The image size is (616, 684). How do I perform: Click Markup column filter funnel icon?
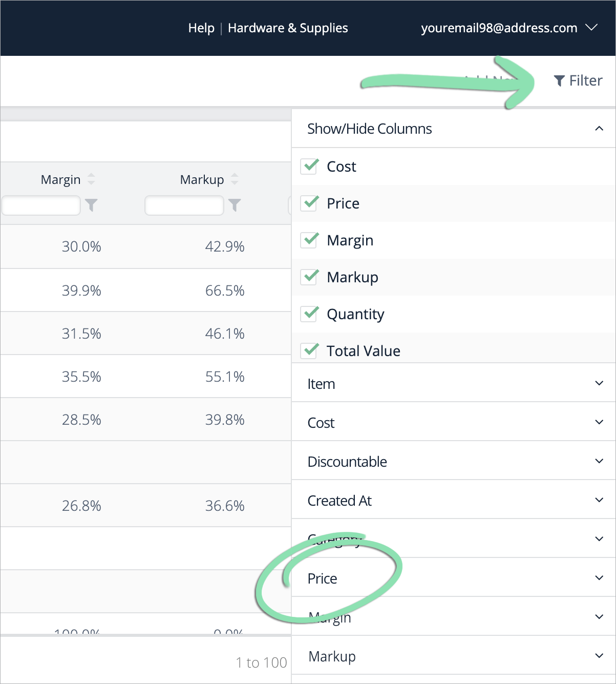235,205
